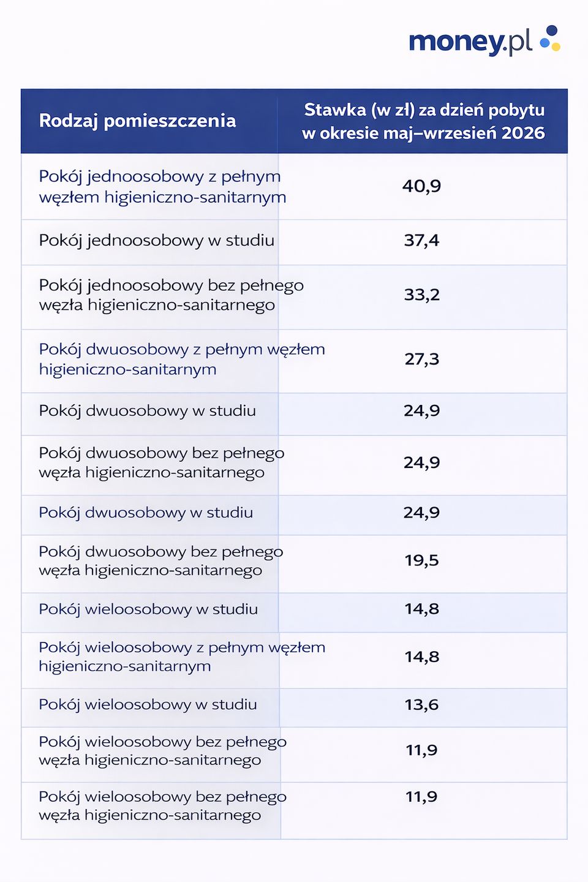Screen dimensions: 588x882
Task: Select 'Pokój wieloosobowy z pełnym węzłem' row label
Action: pyautogui.click(x=182, y=657)
